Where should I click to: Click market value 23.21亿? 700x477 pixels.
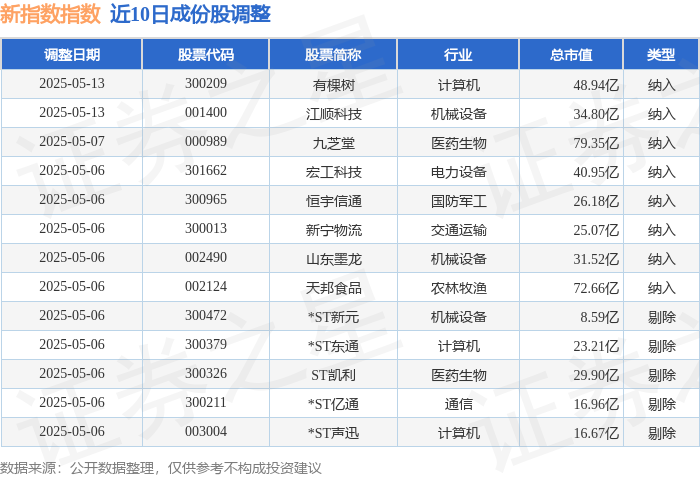tap(596, 346)
